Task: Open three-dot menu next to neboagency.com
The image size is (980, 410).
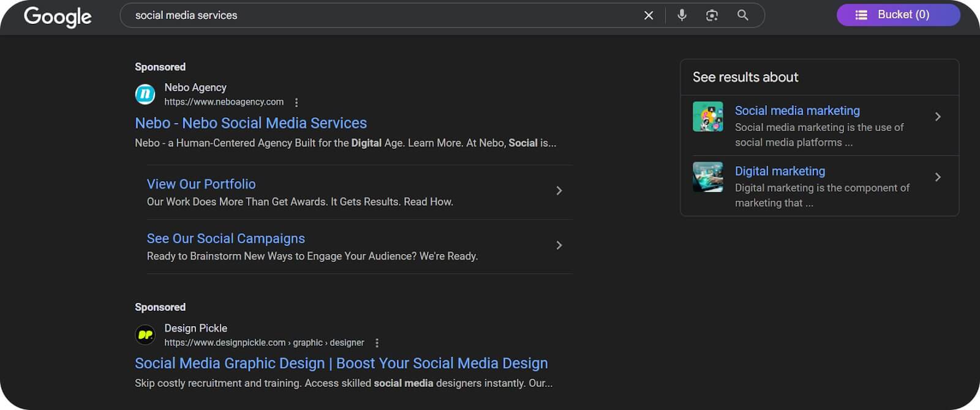Action: pos(296,102)
